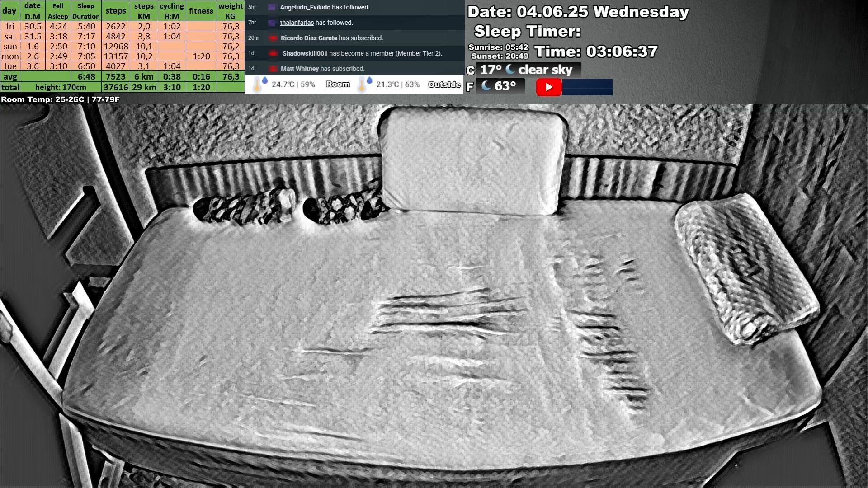Click the 'height: 170cm' cell
The image size is (868, 488).
click(61, 87)
